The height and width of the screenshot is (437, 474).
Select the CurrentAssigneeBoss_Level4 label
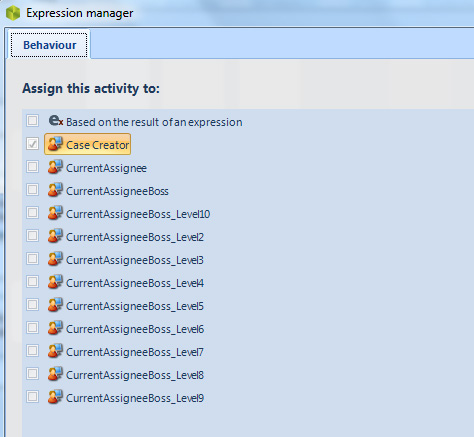point(135,283)
